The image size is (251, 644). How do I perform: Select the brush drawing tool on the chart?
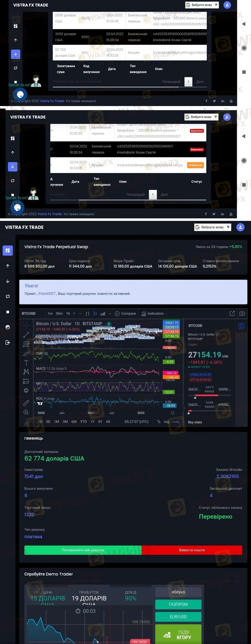coord(26,354)
